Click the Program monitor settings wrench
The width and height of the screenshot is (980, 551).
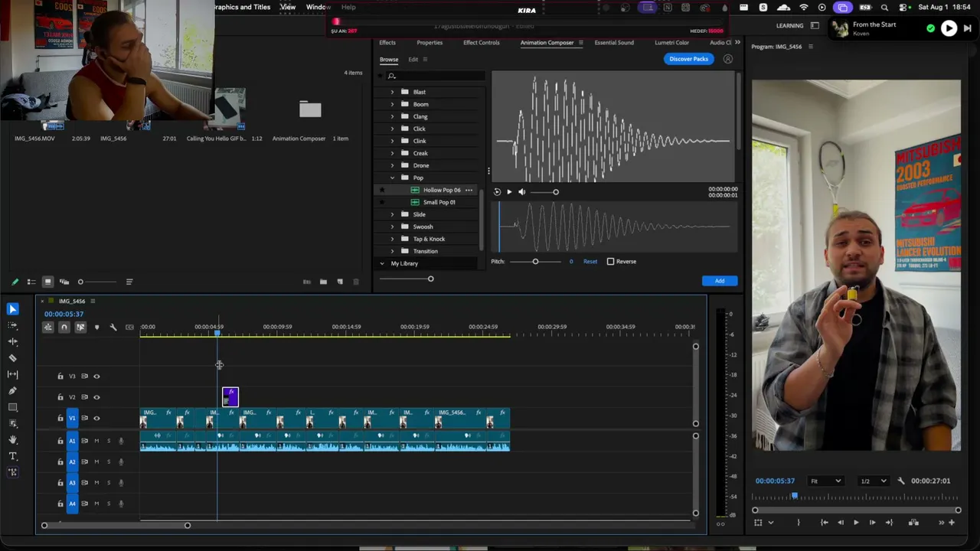pyautogui.click(x=901, y=481)
